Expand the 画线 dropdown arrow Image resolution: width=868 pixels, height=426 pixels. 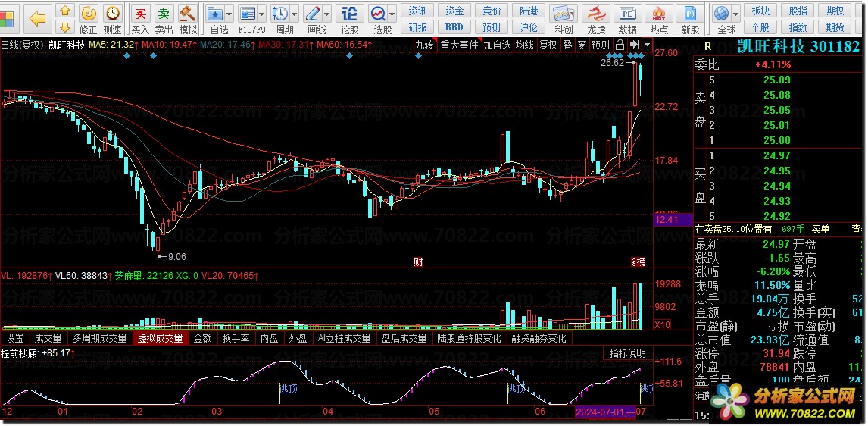coord(326,14)
